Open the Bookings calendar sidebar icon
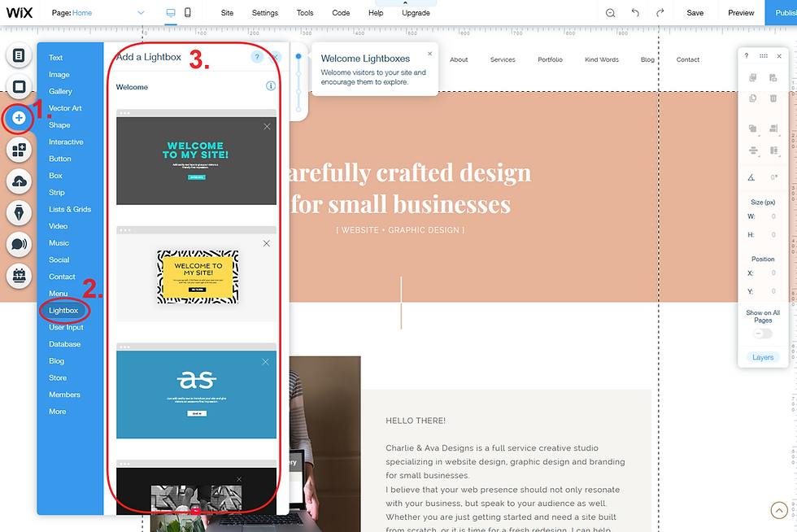This screenshot has width=797, height=532. pyautogui.click(x=19, y=276)
